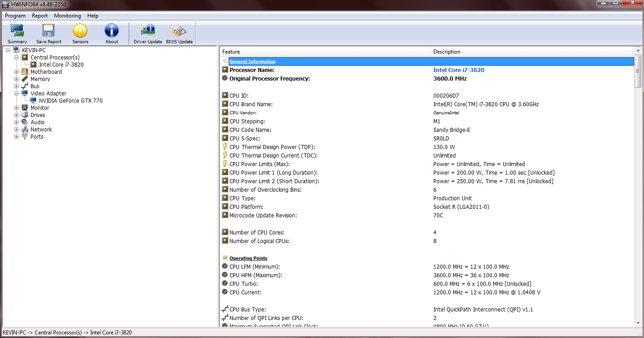The width and height of the screenshot is (644, 338).
Task: Expand the Monitor node
Action: (17, 108)
